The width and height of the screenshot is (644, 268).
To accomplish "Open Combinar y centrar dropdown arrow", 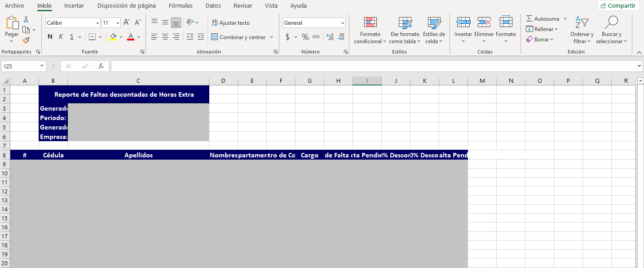I will pyautogui.click(x=272, y=37).
